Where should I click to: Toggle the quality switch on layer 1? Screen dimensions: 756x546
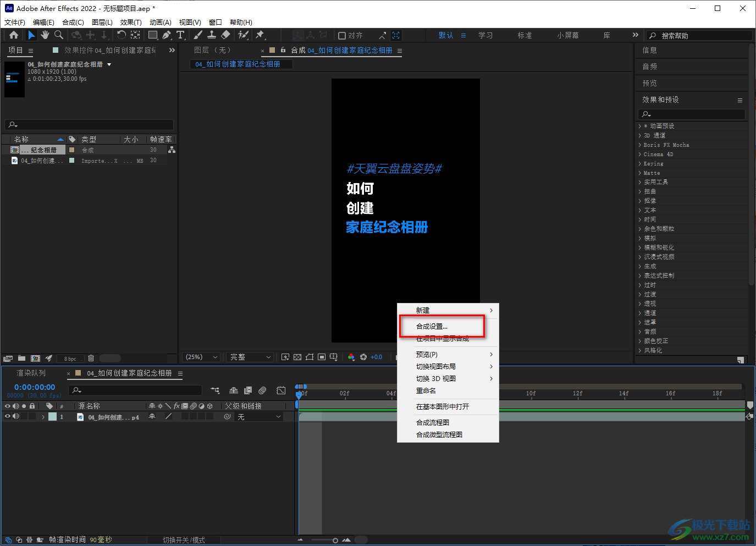(x=168, y=417)
